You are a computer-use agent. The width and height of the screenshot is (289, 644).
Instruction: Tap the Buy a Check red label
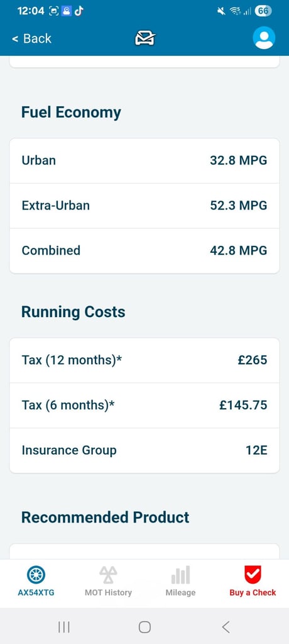[253, 592]
